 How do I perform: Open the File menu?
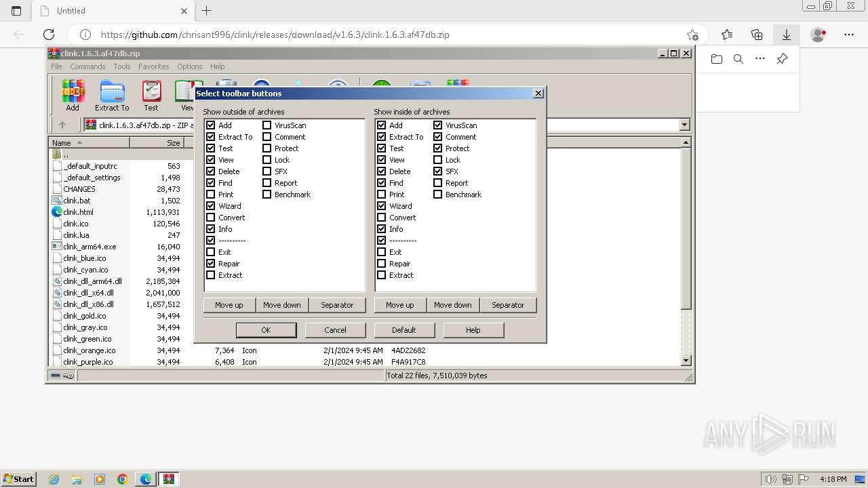point(56,66)
